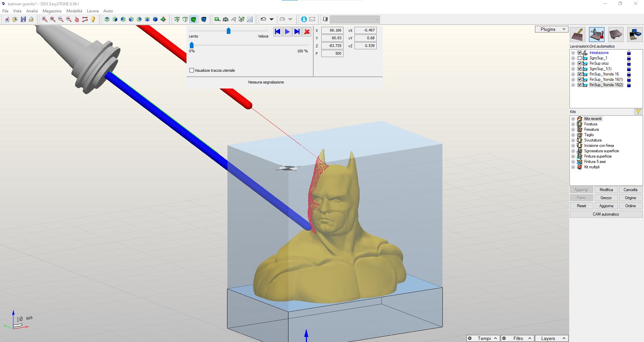Click the lock icon beside FinSup orizz
The image size is (644, 342).
point(629,63)
